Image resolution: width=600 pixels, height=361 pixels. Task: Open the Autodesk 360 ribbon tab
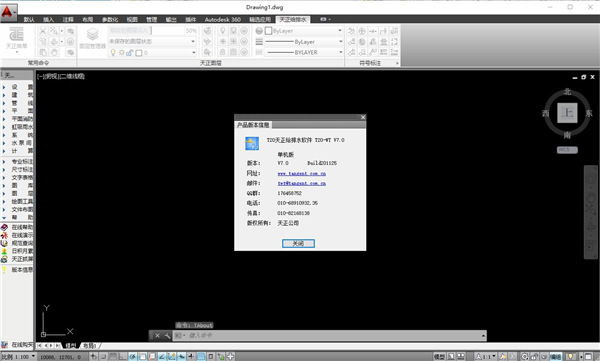[x=223, y=20]
